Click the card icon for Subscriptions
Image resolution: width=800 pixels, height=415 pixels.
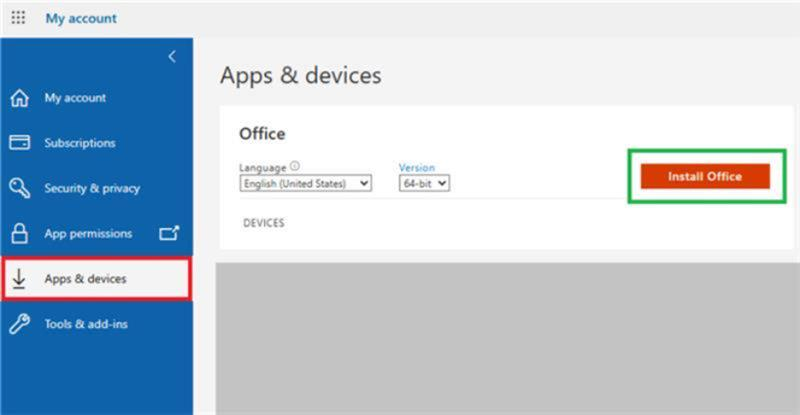click(x=19, y=142)
